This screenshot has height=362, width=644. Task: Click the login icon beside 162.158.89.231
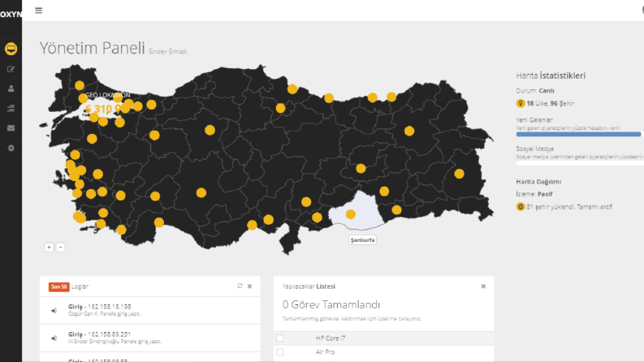coord(54,338)
